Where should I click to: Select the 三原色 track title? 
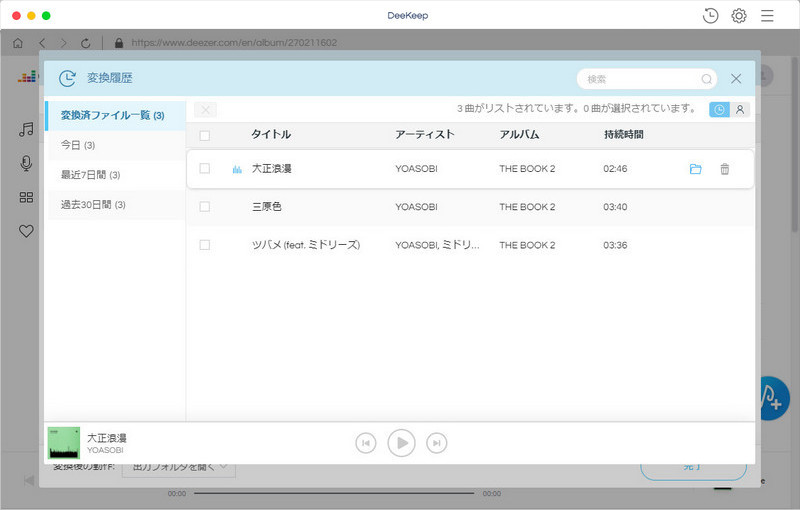[x=267, y=207]
